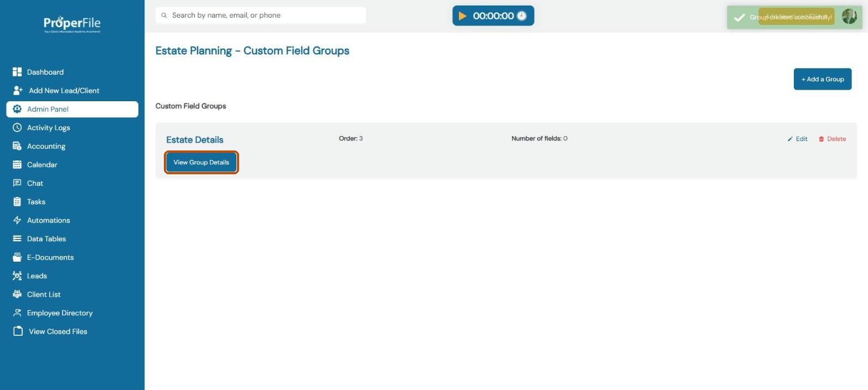Start the timer with the play icon

463,16
